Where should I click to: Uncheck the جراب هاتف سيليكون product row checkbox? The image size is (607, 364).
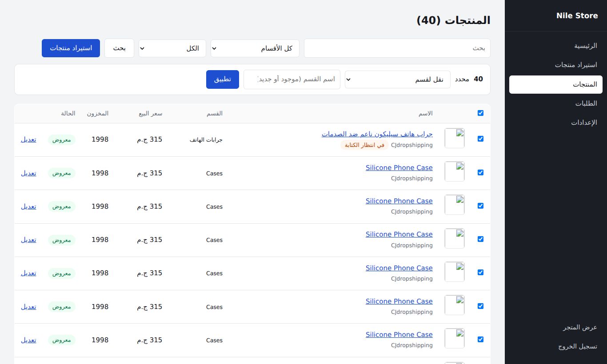pos(480,139)
